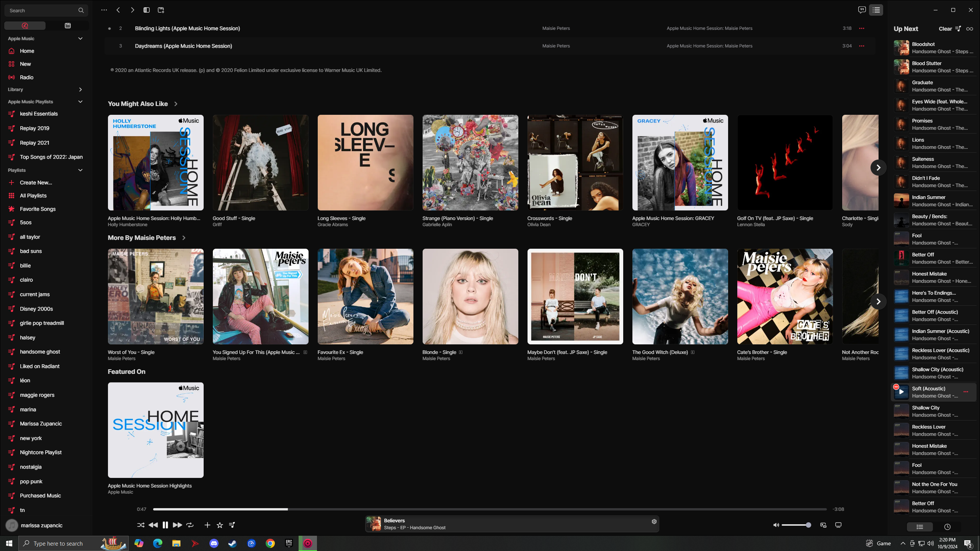Open more options for Blinding Lights

coord(862,28)
